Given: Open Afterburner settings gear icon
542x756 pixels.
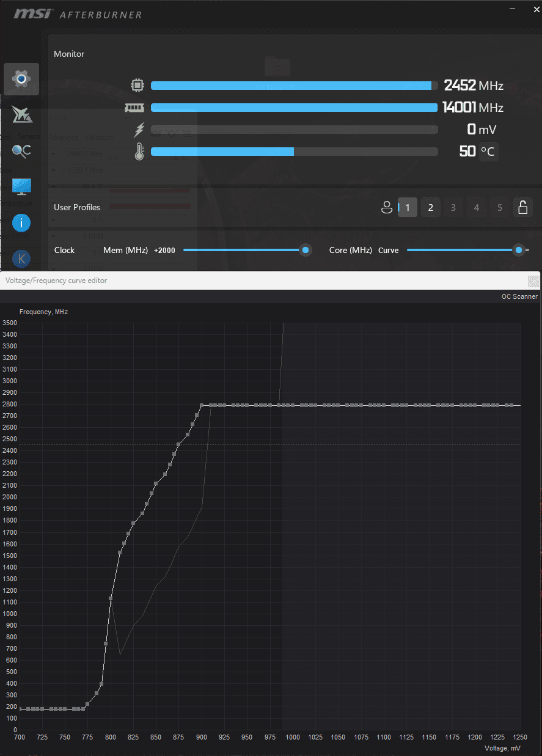Looking at the screenshot, I should [21, 79].
